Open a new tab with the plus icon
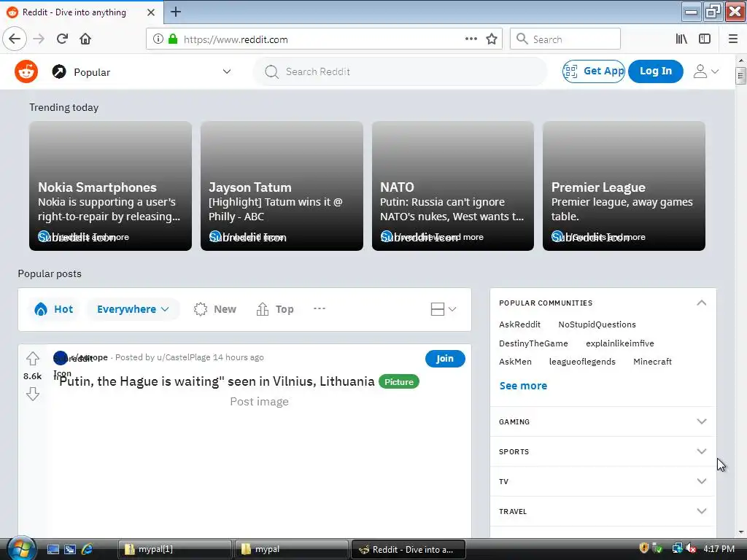 pyautogui.click(x=176, y=12)
